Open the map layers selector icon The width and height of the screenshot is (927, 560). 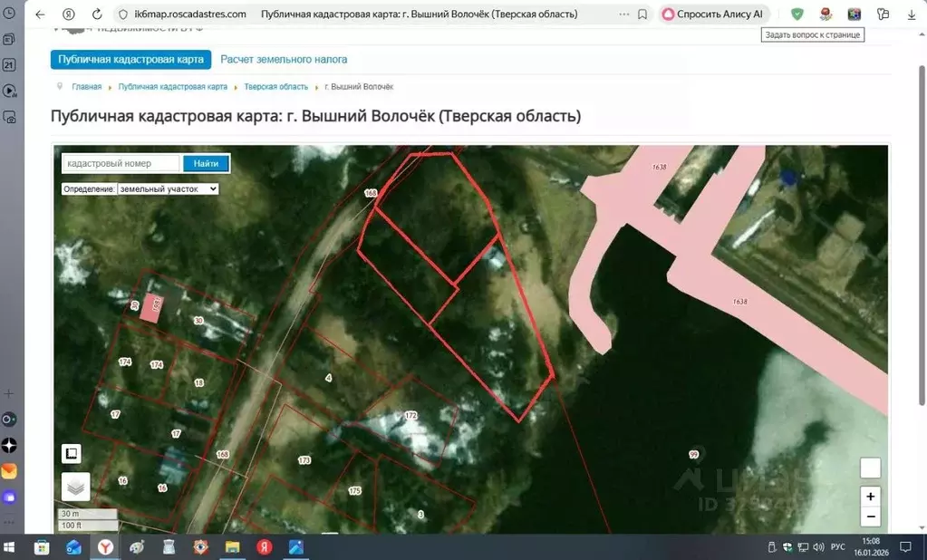(x=76, y=486)
